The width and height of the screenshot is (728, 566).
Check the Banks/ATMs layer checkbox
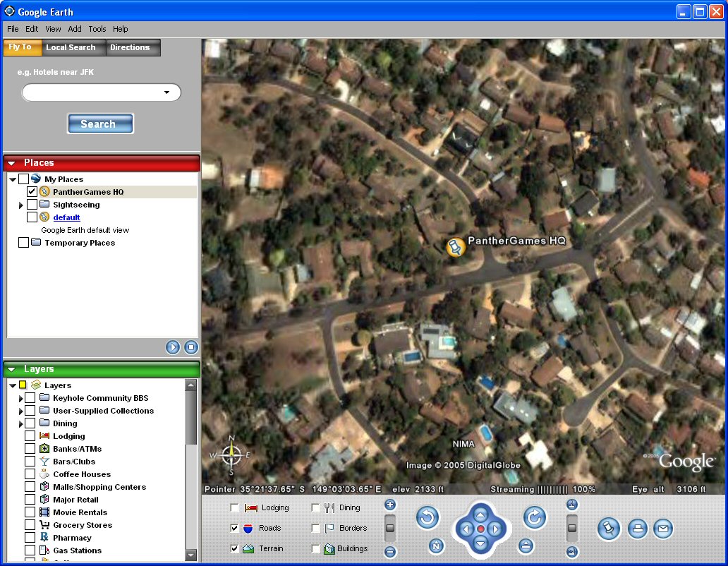pos(30,449)
